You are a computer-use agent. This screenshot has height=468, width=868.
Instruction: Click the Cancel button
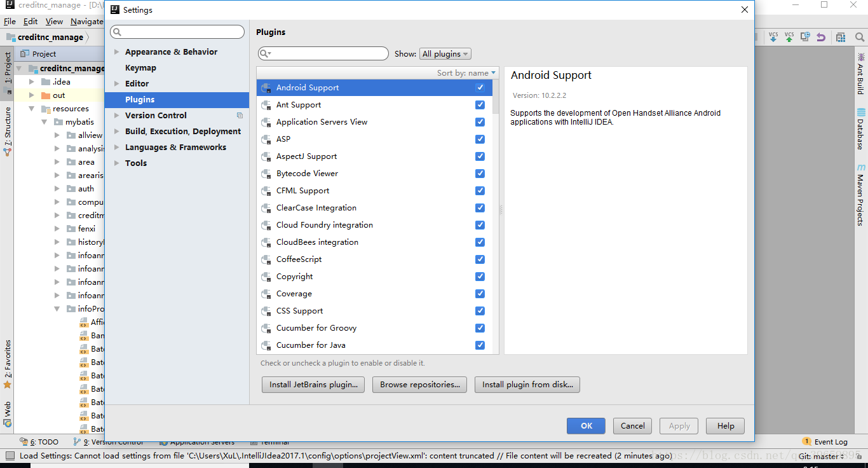coord(633,426)
